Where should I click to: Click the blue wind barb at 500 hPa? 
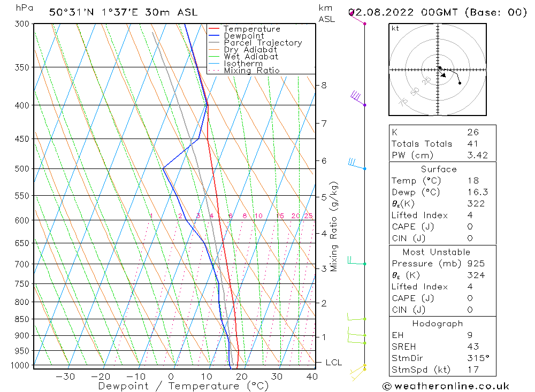(357, 164)
